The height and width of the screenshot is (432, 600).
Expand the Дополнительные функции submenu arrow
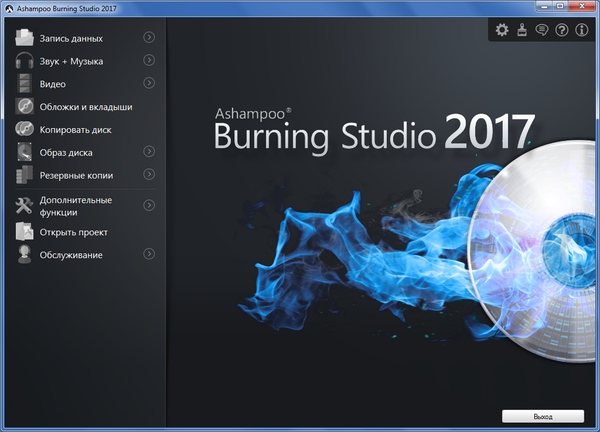tap(149, 205)
